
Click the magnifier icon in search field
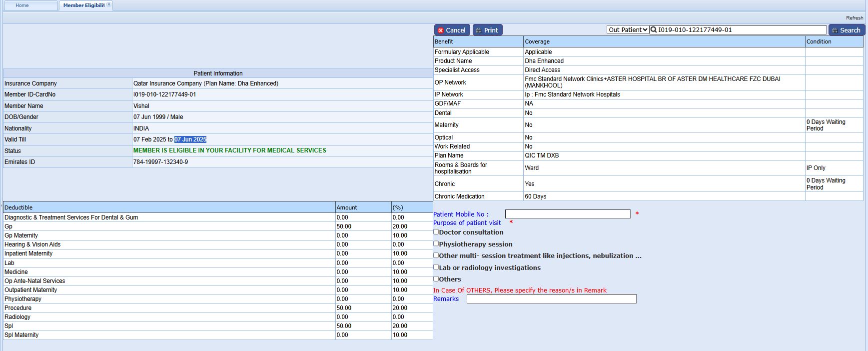(x=654, y=30)
